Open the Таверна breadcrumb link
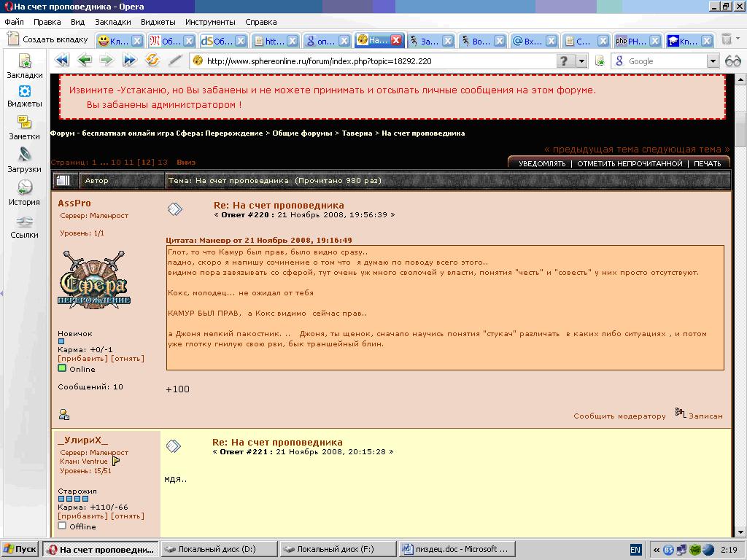The width and height of the screenshot is (747, 560). [x=357, y=133]
